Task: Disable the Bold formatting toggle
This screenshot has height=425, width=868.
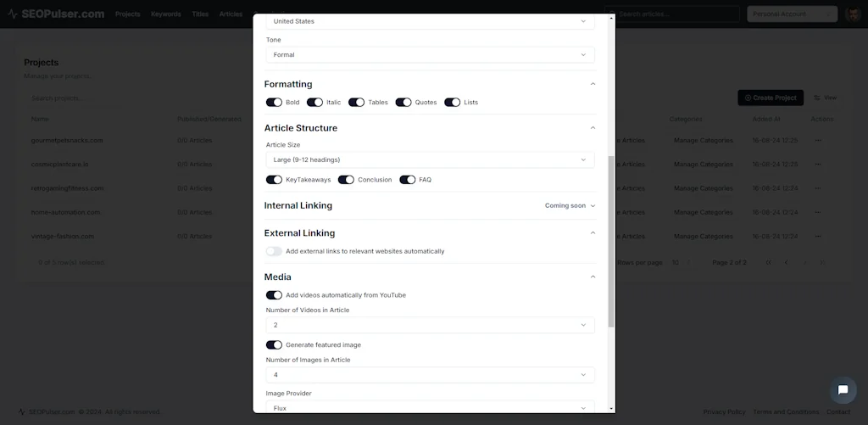Action: coord(274,103)
